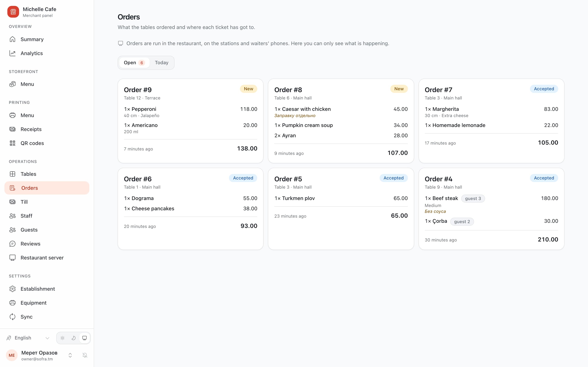Screen dimensions: 588x367
Task: Open the Order #8 card
Action: 341,121
